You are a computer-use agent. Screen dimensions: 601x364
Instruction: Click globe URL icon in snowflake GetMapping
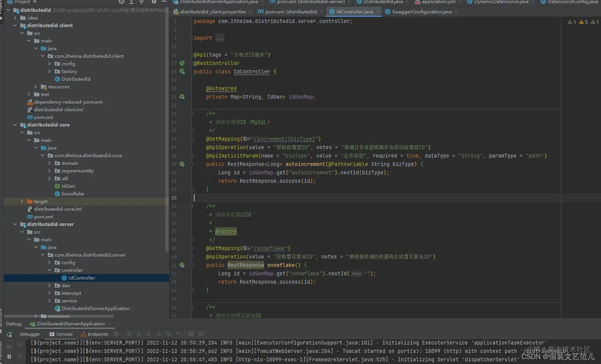pos(246,248)
